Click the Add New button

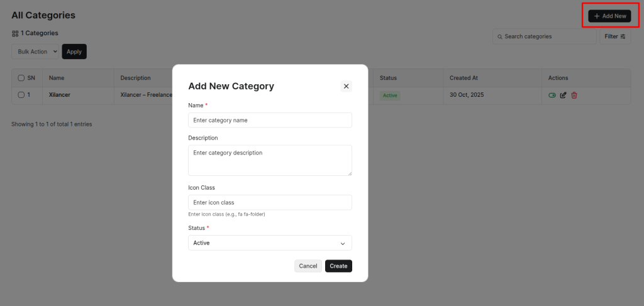click(x=609, y=16)
